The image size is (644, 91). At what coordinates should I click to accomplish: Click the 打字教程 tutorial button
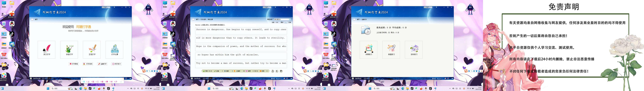[74, 64]
